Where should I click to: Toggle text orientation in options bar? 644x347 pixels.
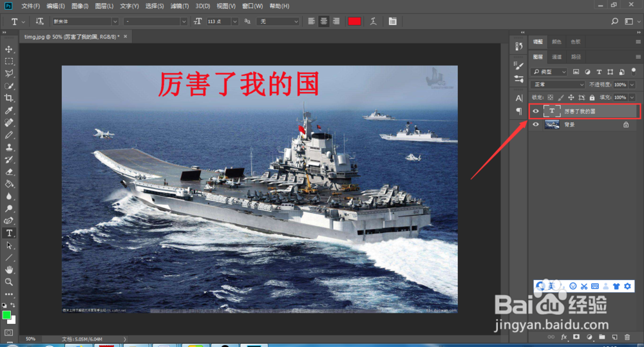click(x=39, y=21)
